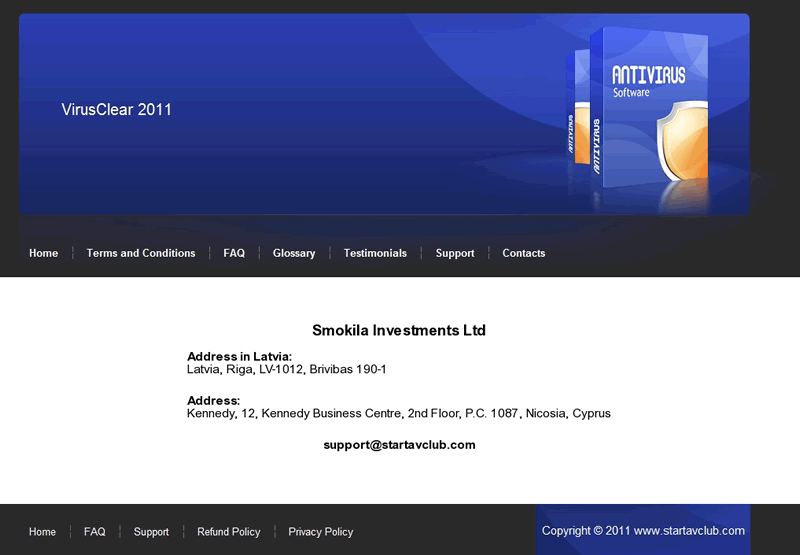Open the Glossary page

click(294, 253)
